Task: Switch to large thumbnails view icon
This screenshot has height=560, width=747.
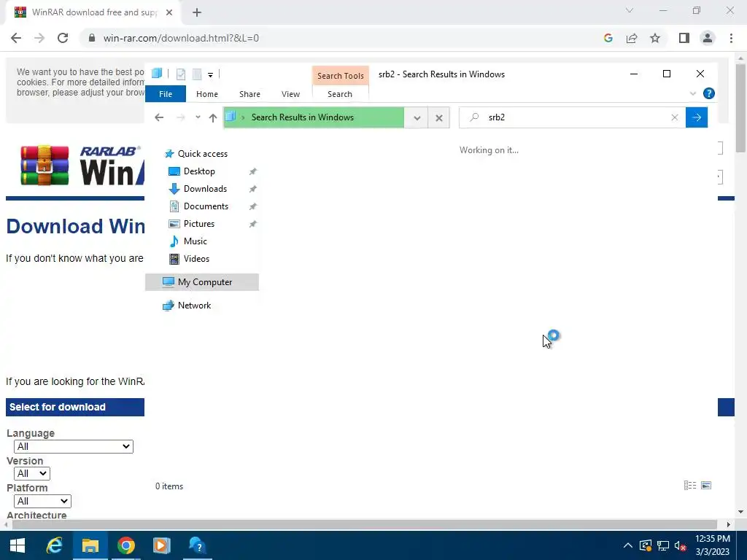Action: pyautogui.click(x=706, y=485)
